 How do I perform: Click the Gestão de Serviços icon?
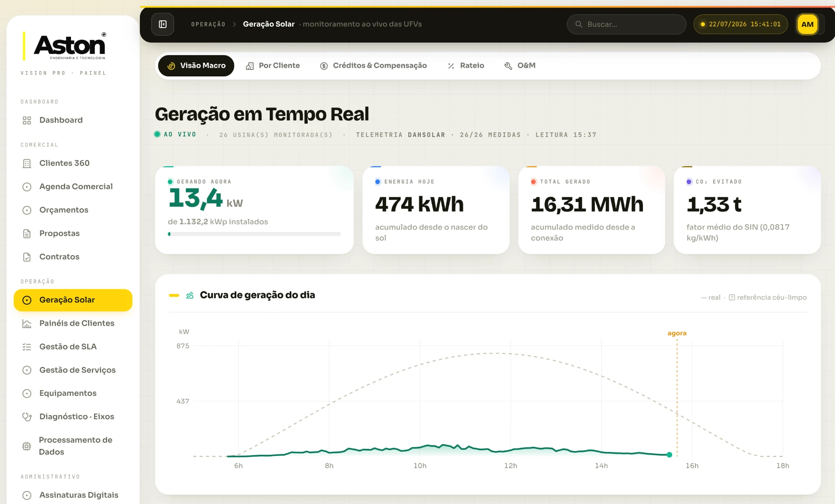click(27, 370)
